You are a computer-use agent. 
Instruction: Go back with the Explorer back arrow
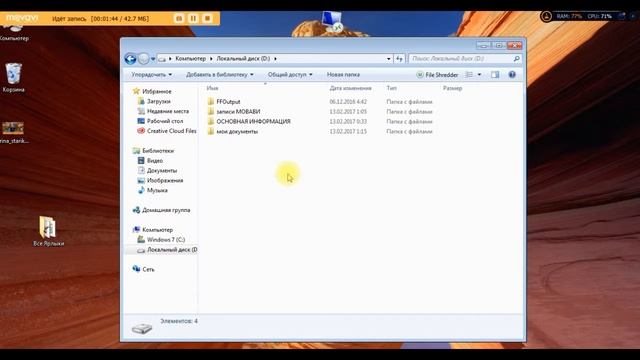click(130, 59)
